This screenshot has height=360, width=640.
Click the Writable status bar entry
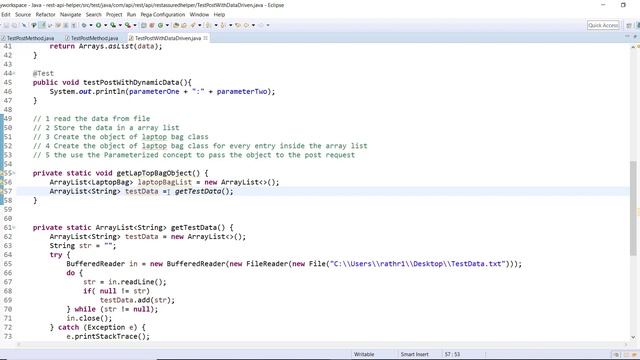pyautogui.click(x=364, y=354)
